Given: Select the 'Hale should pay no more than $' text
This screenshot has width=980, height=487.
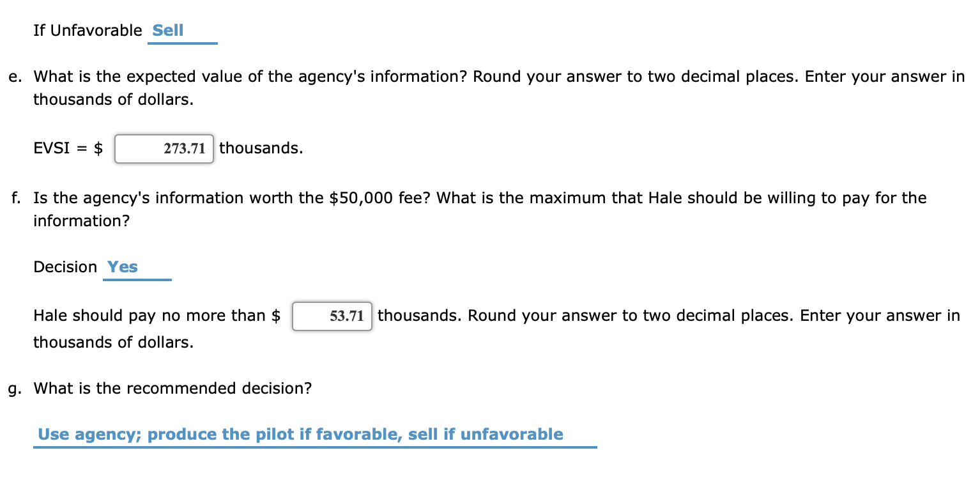Looking at the screenshot, I should 157,316.
